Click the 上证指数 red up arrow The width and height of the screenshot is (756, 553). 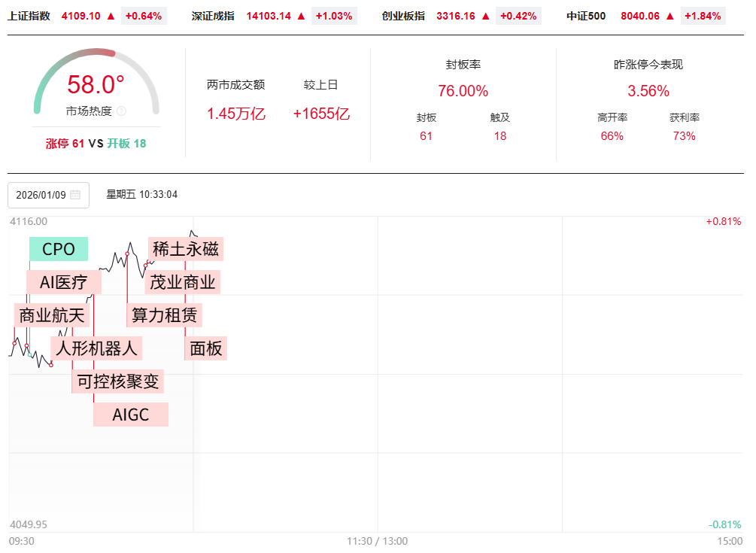tap(111, 16)
